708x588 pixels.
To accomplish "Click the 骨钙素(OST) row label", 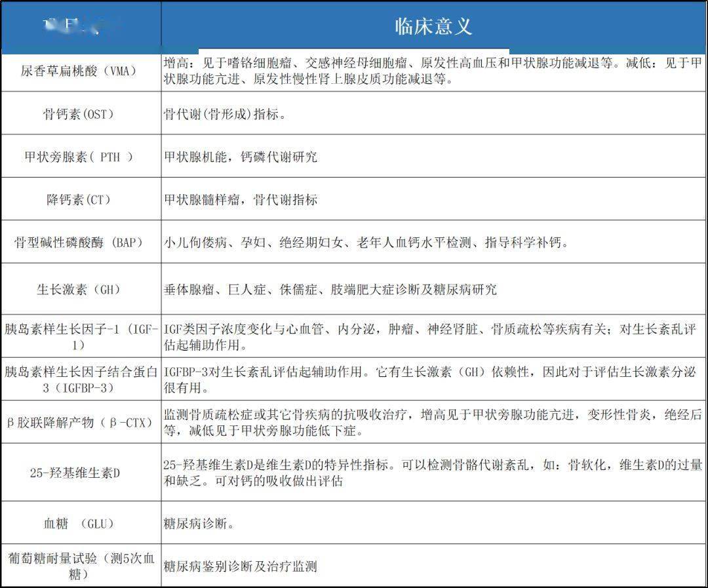I will click(x=81, y=113).
